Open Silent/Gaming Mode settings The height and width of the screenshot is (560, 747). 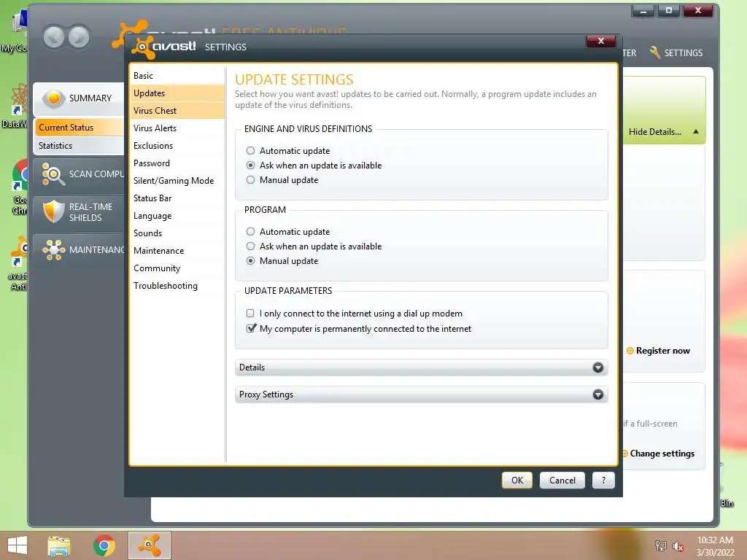click(177, 181)
